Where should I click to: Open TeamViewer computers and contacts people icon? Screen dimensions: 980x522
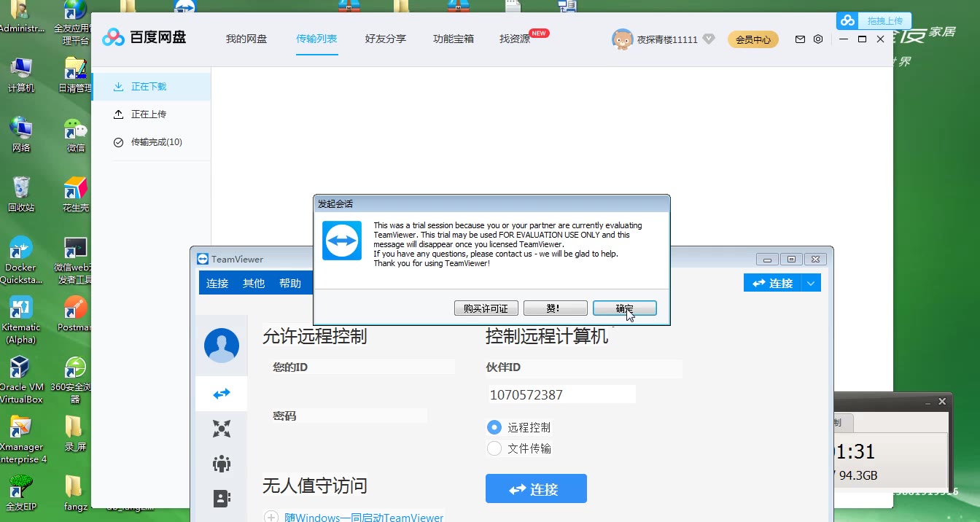pos(222,463)
